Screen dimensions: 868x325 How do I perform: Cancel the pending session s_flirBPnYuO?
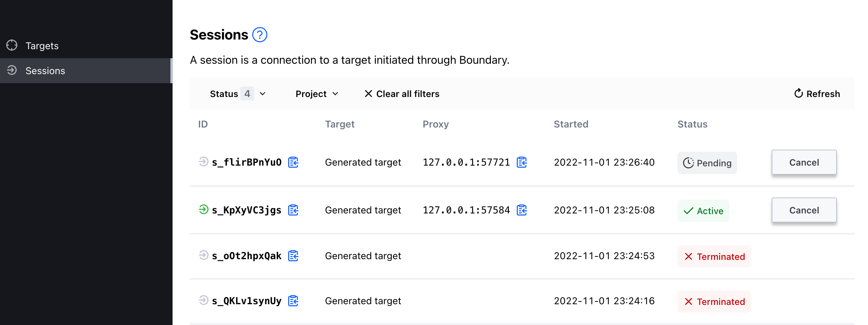pyautogui.click(x=804, y=162)
